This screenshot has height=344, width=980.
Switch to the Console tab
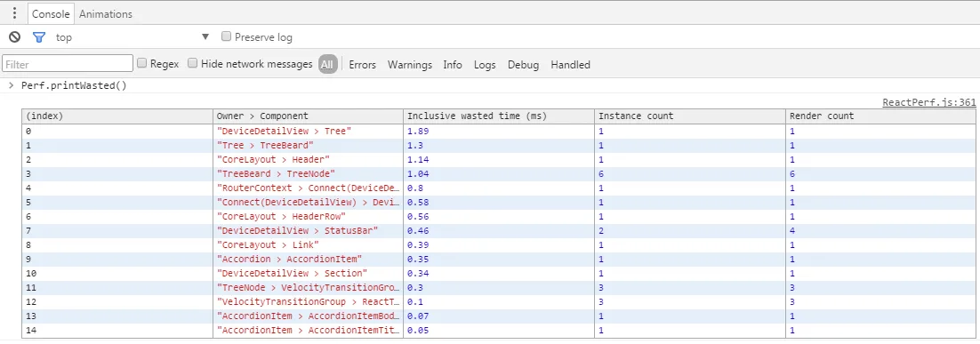(51, 13)
